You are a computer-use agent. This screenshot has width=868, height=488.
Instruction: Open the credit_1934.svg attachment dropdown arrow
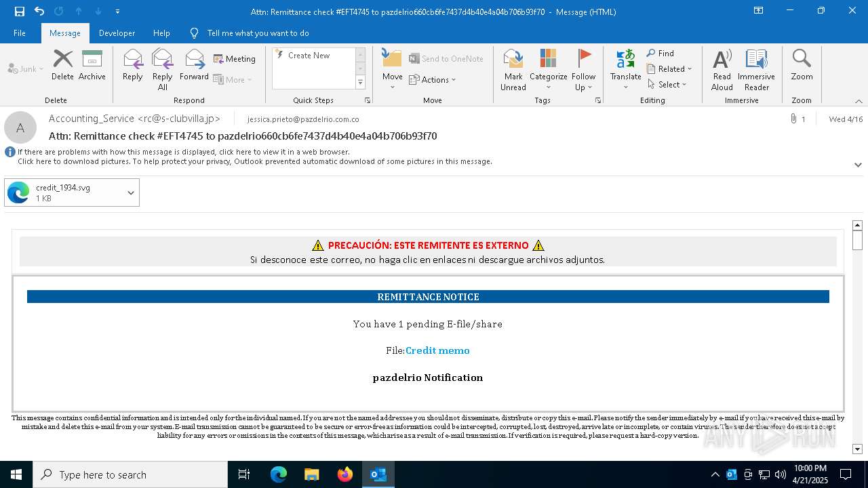coord(131,192)
